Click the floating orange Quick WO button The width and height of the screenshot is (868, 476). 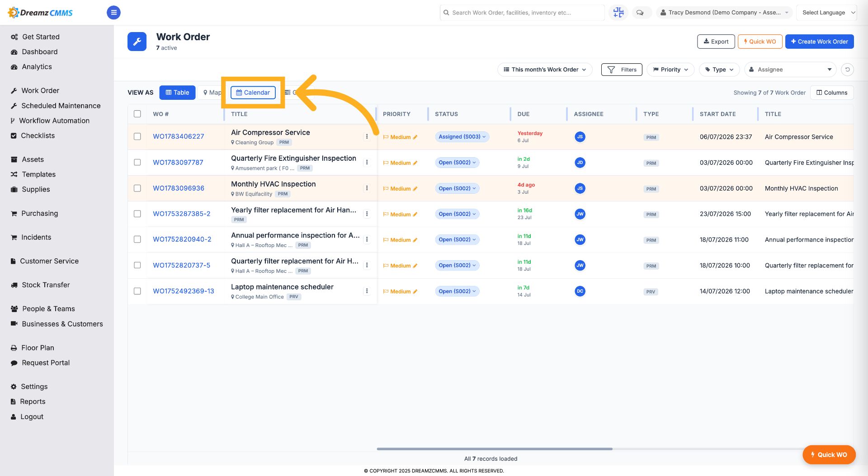[x=829, y=455]
